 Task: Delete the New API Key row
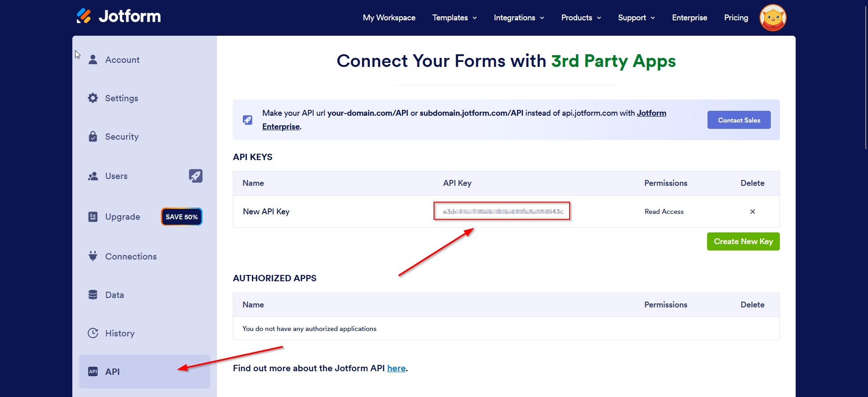point(753,212)
